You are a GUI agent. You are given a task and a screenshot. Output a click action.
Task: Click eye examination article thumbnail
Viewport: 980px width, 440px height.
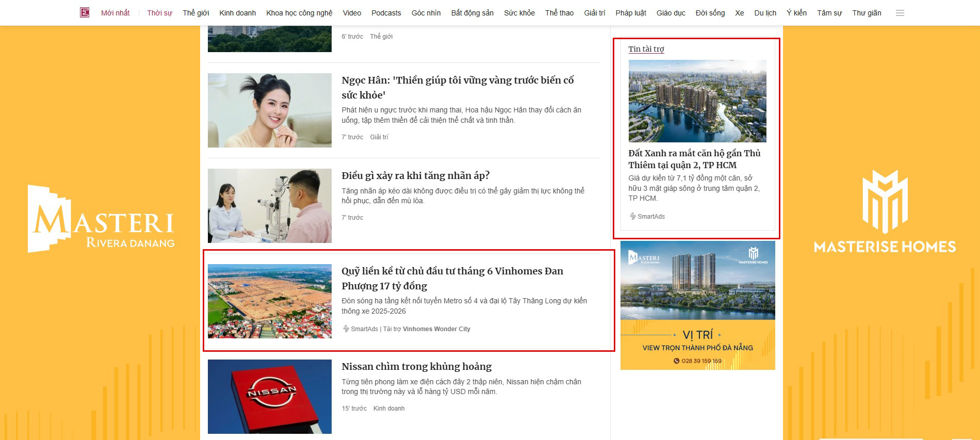(x=270, y=206)
